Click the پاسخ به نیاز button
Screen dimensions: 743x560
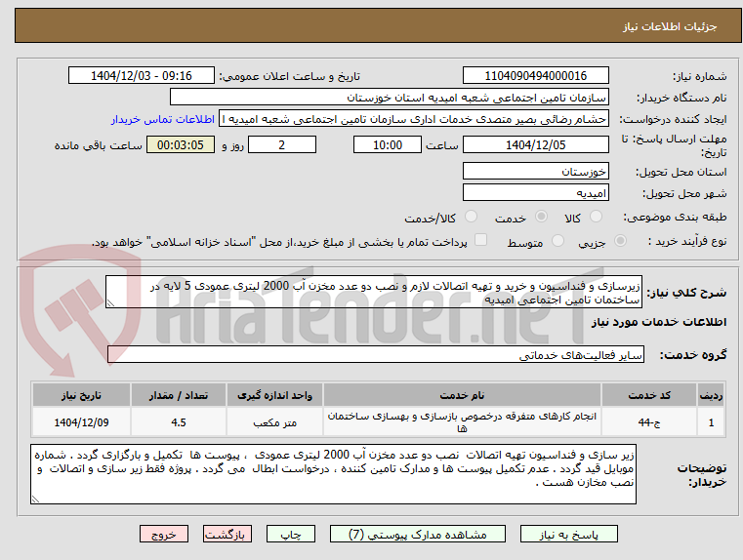coord(568,534)
